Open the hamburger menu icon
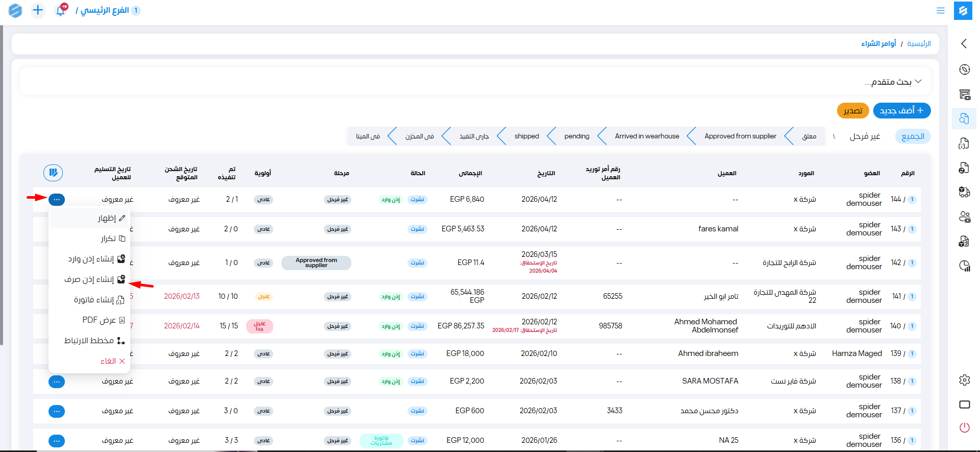Screen dimensions: 980x452 (x=940, y=10)
